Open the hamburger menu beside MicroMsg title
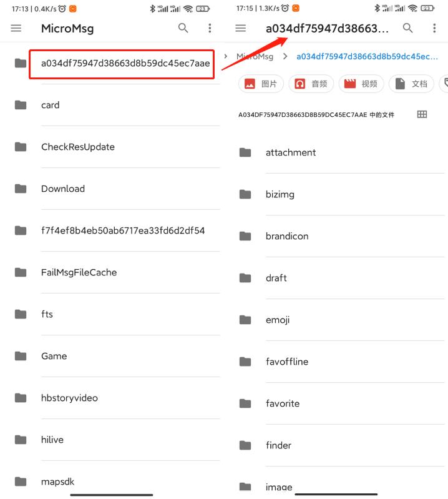 [16, 28]
